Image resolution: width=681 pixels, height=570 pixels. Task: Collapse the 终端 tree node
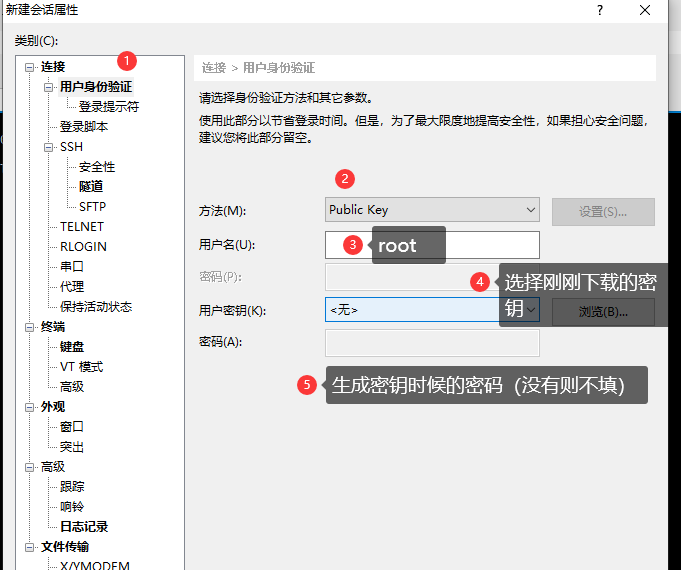[30, 327]
